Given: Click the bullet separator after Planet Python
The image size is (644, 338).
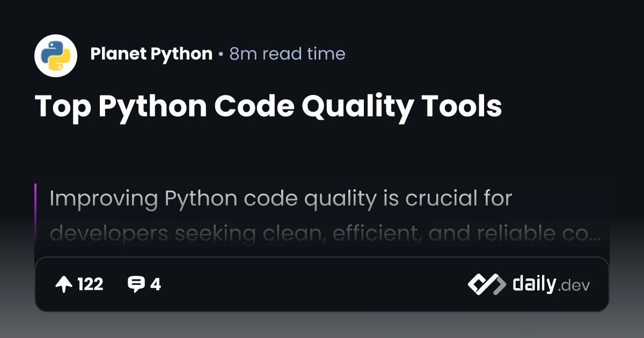Looking at the screenshot, I should coord(221,54).
